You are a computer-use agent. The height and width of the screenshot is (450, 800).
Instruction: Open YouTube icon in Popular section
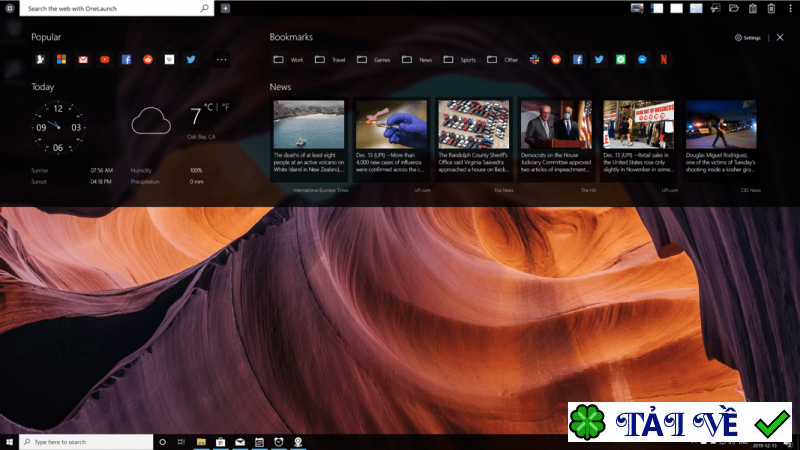[x=105, y=60]
